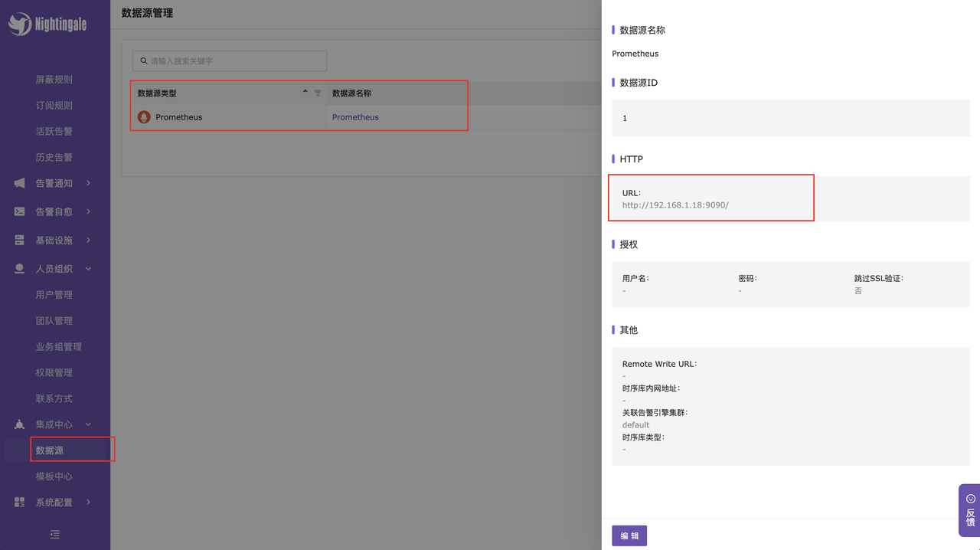The image size is (980, 550).
Task: Open the Prometheus data source name link
Action: click(355, 117)
